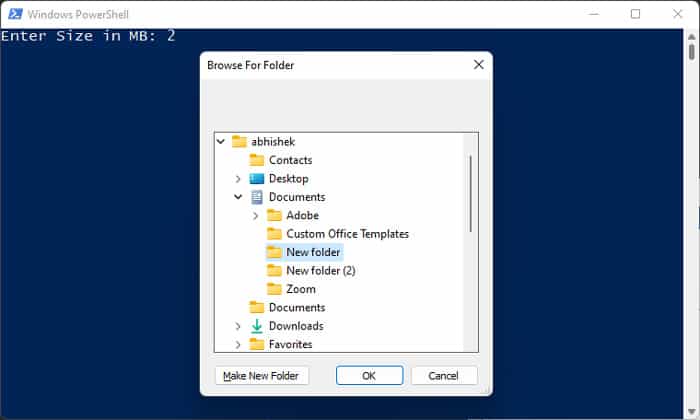The height and width of the screenshot is (420, 700).
Task: Collapse the expanded Documents node
Action: 238,197
